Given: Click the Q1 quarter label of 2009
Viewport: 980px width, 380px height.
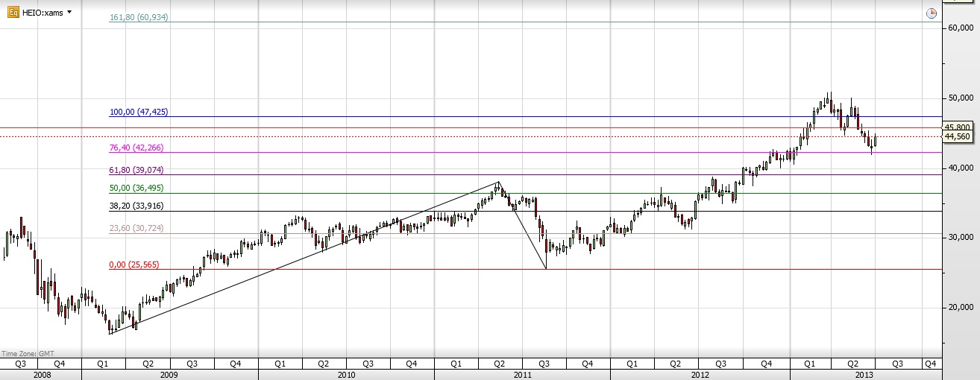Looking at the screenshot, I should pos(104,364).
